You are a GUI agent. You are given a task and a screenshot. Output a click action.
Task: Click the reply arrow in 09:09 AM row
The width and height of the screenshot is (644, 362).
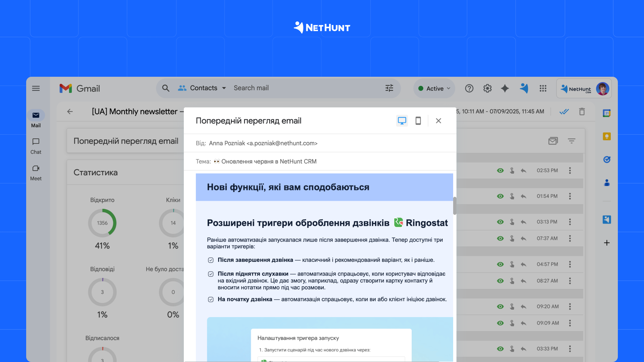point(524,323)
